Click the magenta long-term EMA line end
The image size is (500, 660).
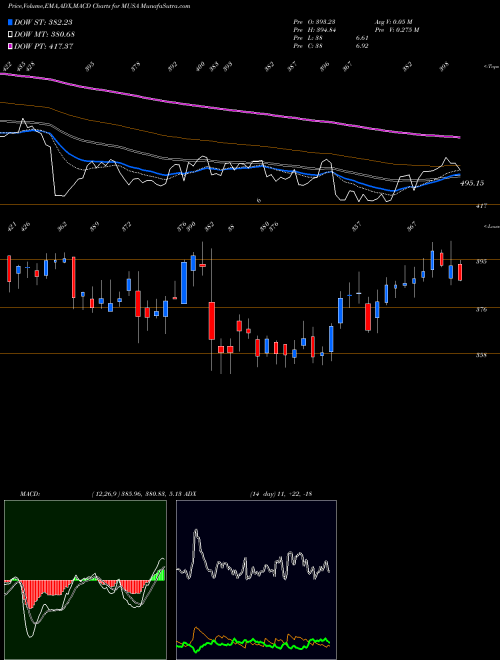[458, 137]
